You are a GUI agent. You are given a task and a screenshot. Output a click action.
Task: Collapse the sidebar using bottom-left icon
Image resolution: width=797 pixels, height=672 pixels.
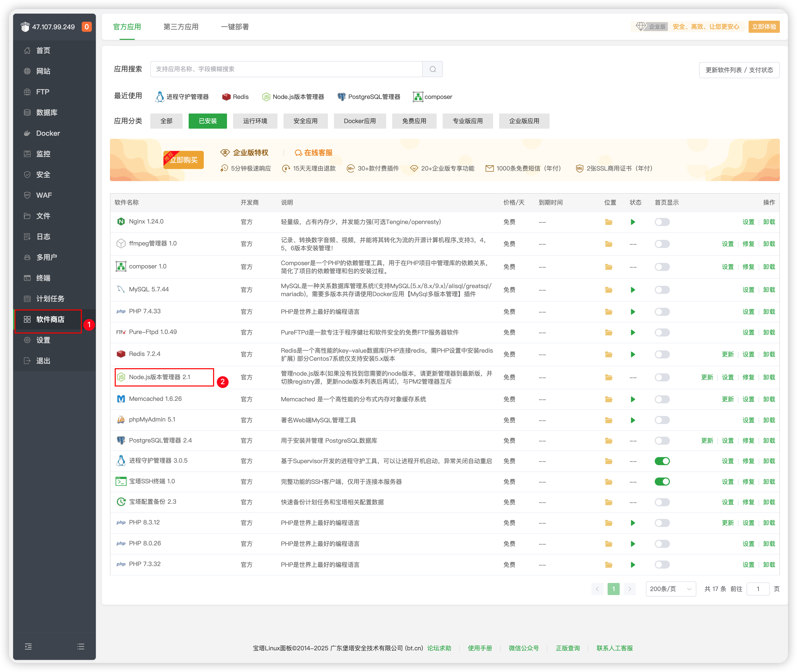click(28, 647)
